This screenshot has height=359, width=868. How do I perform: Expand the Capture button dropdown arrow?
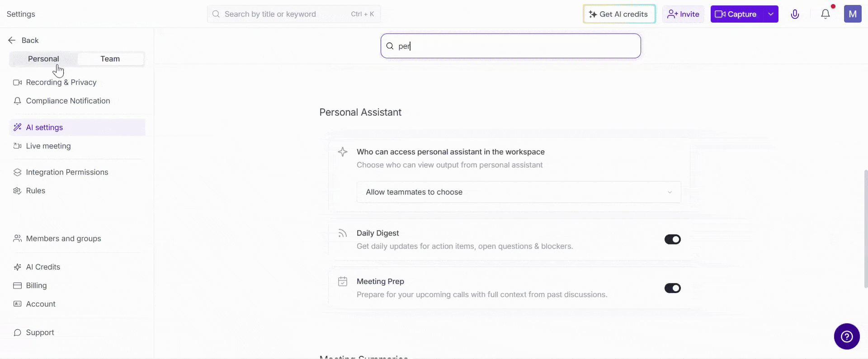771,14
